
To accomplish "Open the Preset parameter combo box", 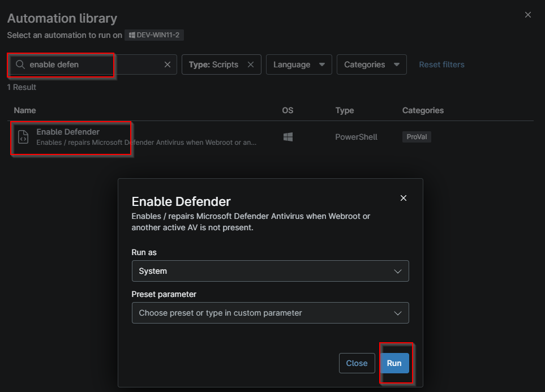I will click(x=271, y=313).
